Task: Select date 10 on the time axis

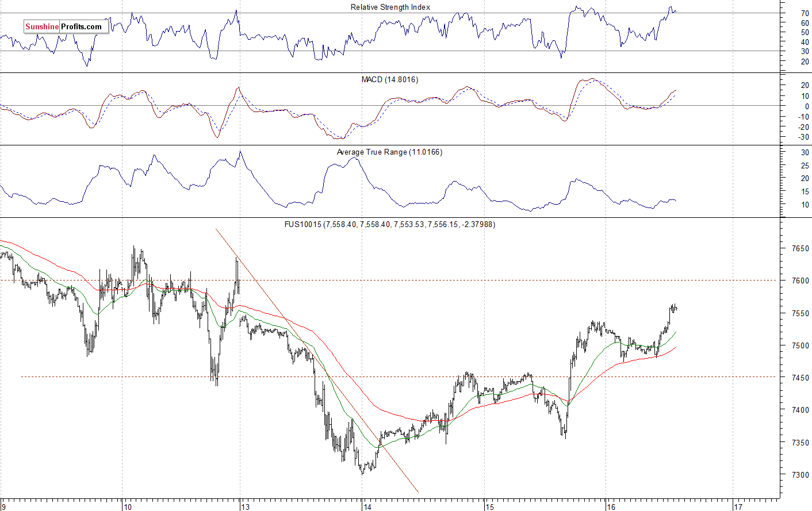Action: tap(127, 506)
